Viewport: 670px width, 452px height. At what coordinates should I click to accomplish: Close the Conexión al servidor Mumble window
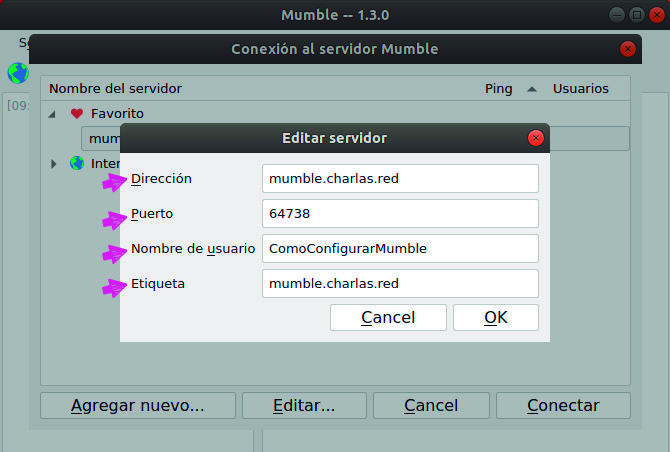pos(628,49)
